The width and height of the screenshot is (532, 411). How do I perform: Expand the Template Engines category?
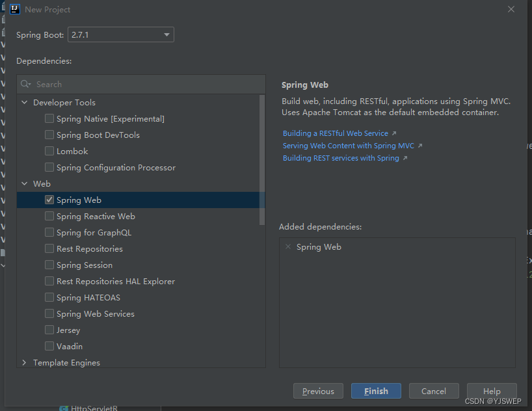(x=25, y=362)
